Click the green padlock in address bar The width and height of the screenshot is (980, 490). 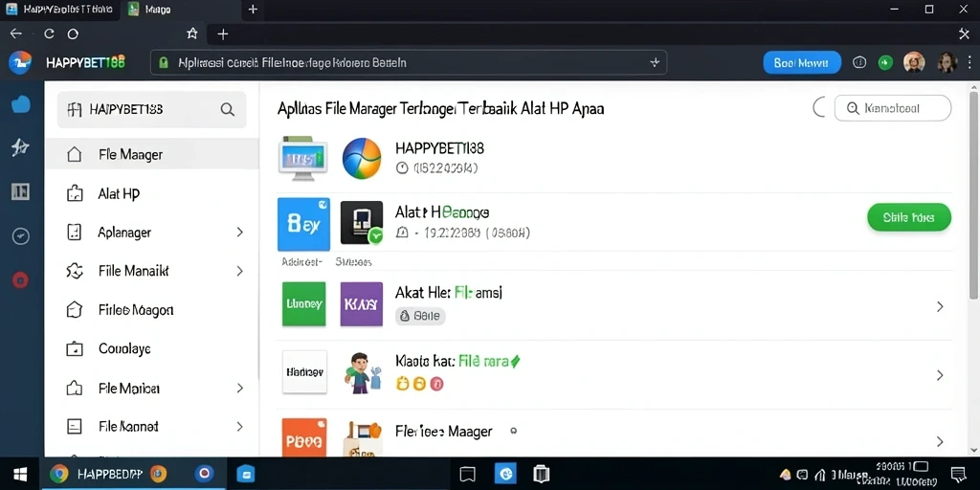click(x=164, y=62)
